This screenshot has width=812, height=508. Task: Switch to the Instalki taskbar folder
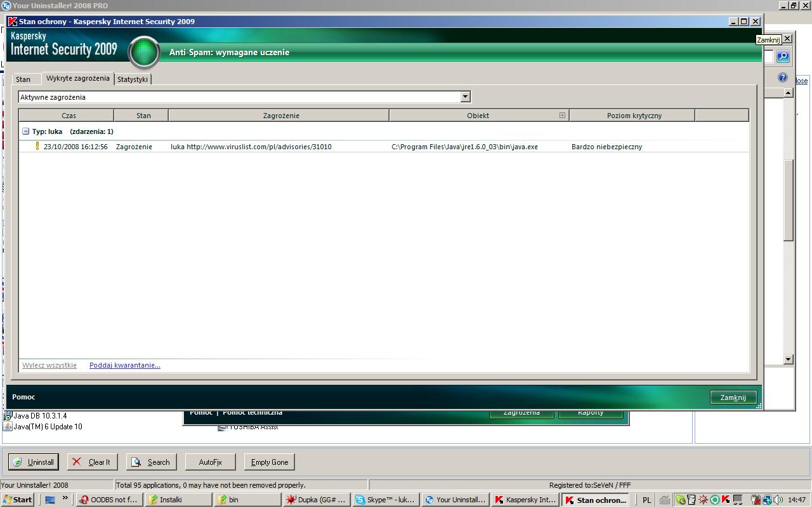click(178, 500)
